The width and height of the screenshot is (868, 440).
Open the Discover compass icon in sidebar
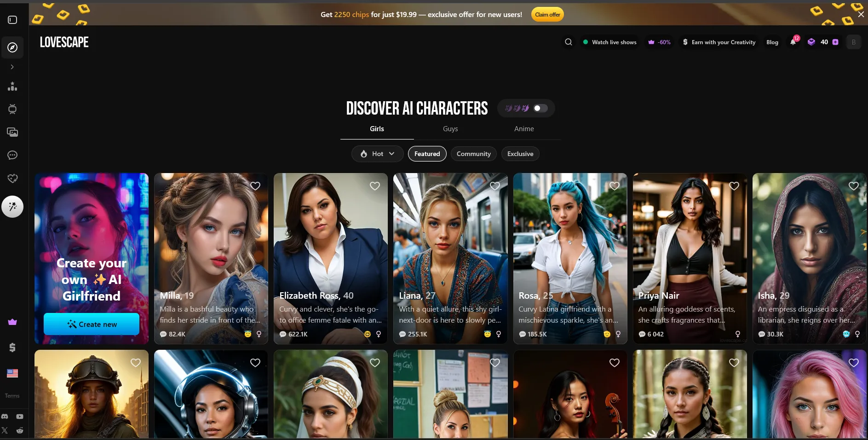pos(12,47)
